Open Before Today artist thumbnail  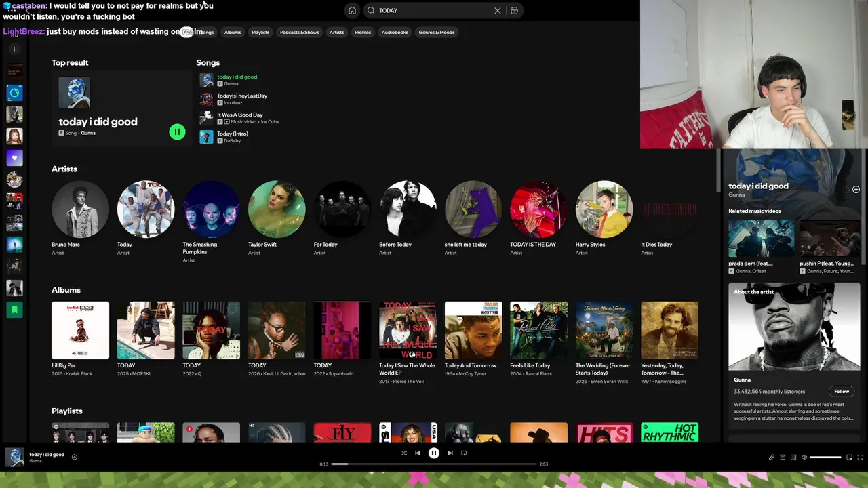pos(408,209)
